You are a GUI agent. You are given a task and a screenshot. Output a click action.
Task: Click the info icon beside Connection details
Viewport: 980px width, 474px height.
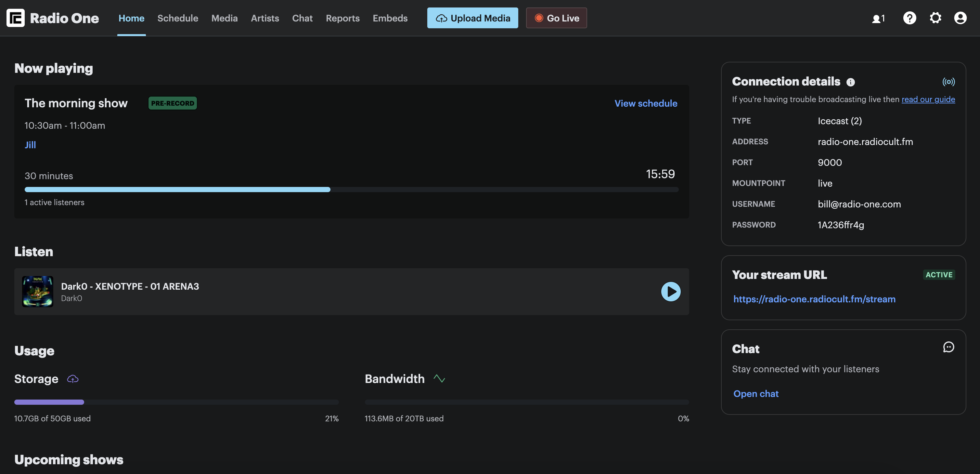tap(851, 82)
